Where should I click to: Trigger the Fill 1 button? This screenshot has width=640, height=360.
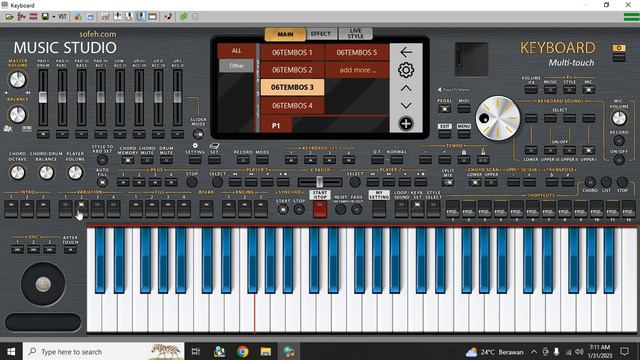[x=136, y=209]
